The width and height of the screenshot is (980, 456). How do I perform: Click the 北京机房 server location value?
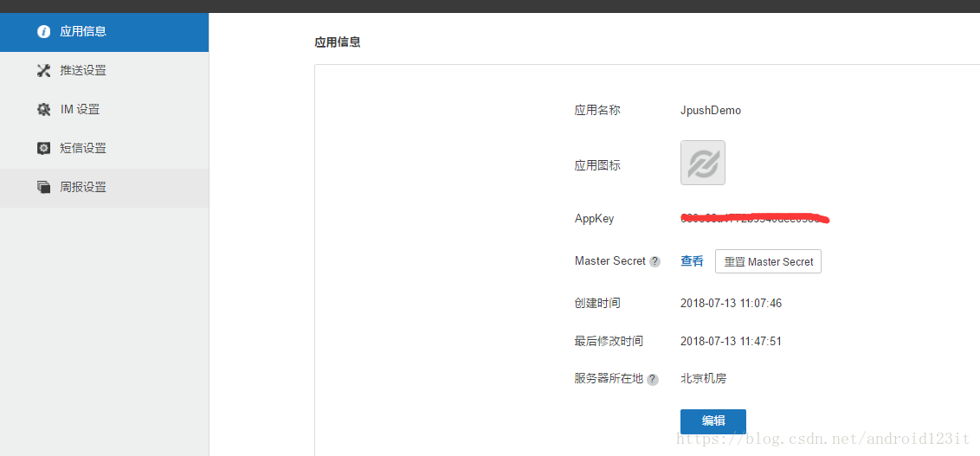[703, 378]
